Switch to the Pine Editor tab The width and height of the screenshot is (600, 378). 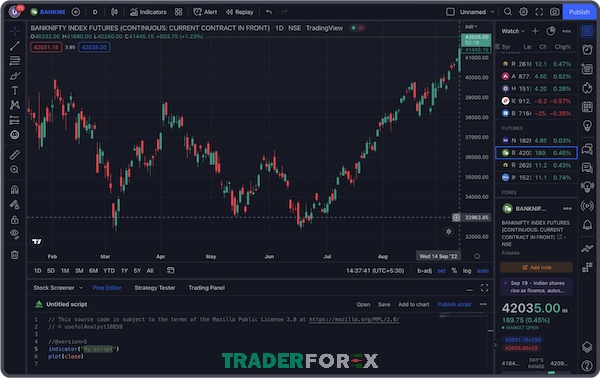point(107,288)
